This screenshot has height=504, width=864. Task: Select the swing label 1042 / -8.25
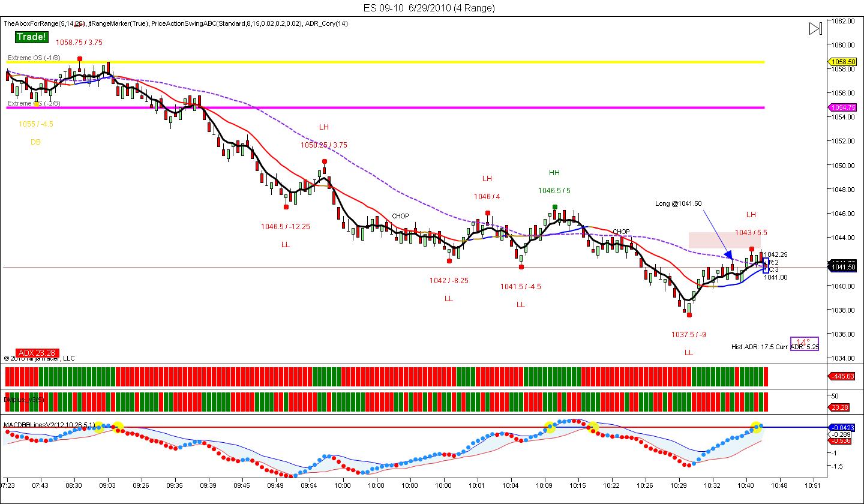tap(449, 281)
